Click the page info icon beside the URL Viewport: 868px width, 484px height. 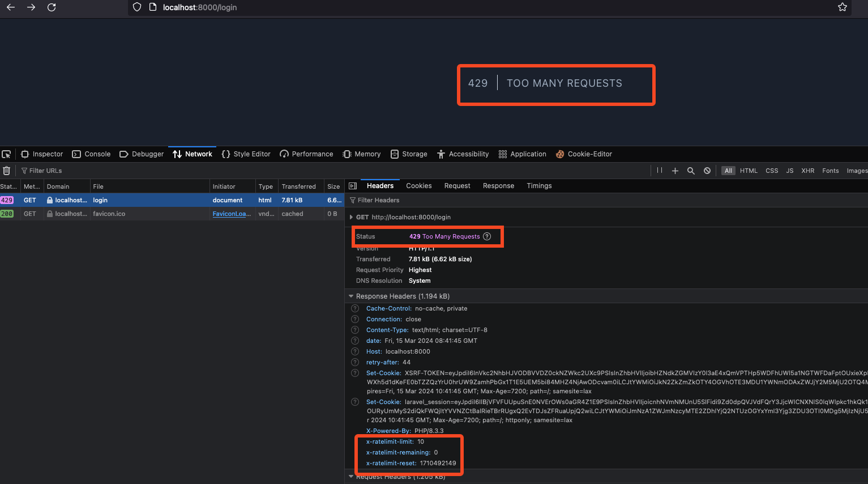(152, 7)
